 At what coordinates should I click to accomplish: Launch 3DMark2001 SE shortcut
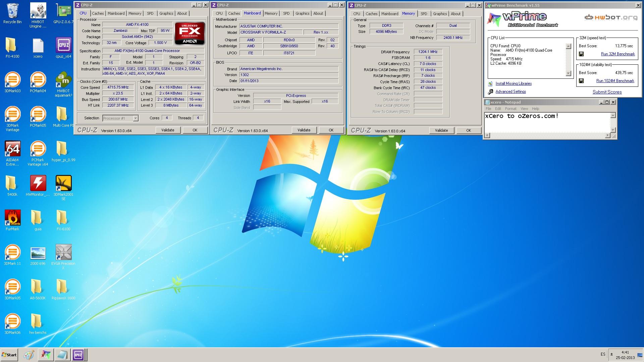63,188
